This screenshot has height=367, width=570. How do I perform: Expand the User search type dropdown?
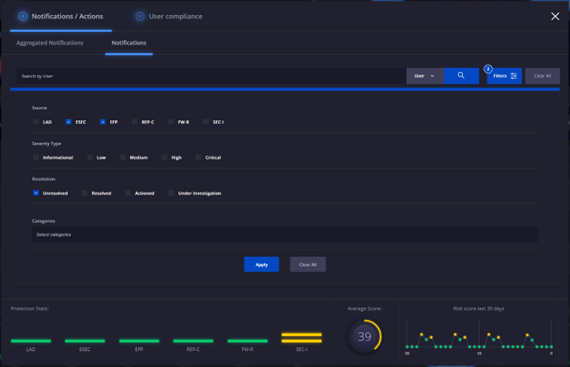[x=425, y=76]
